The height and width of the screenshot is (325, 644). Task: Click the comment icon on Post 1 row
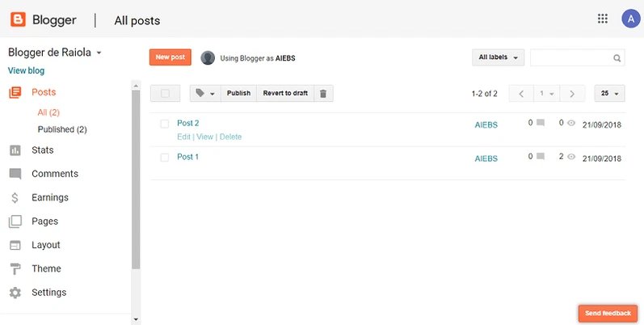(x=541, y=156)
